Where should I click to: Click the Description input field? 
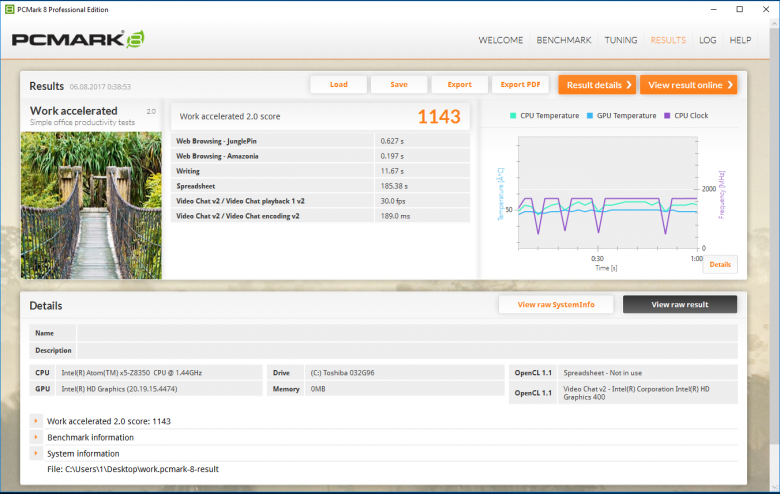click(x=407, y=351)
